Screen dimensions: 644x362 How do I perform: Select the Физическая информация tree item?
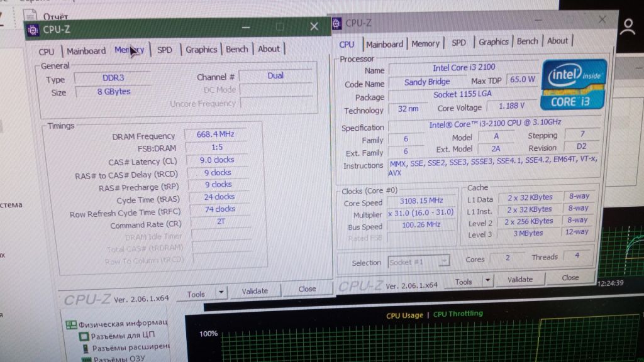click(x=118, y=324)
